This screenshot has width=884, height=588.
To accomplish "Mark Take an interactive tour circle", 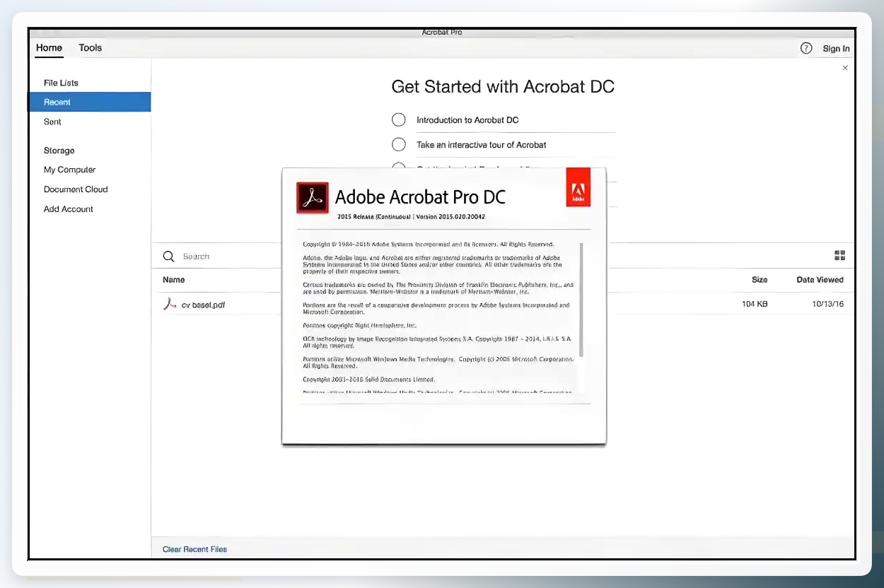I will click(x=399, y=144).
